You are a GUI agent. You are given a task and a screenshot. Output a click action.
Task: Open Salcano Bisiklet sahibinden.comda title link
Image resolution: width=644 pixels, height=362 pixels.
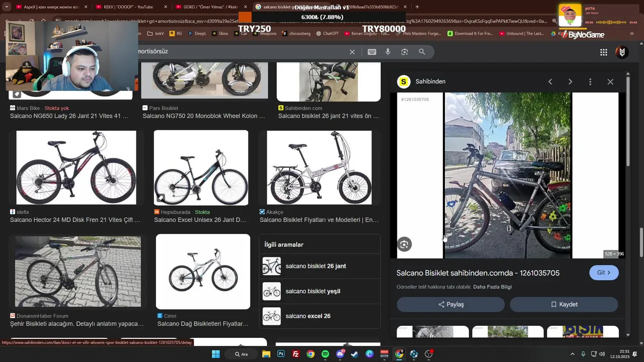pos(478,273)
